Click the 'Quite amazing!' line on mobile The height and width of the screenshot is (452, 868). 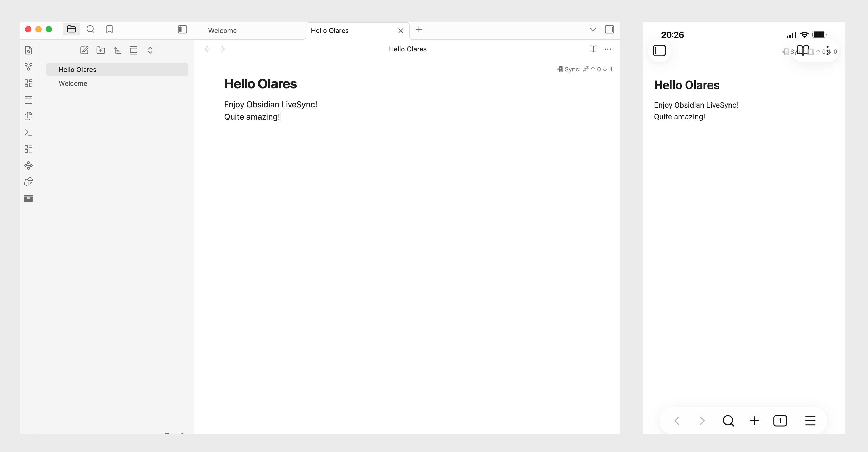point(679,117)
